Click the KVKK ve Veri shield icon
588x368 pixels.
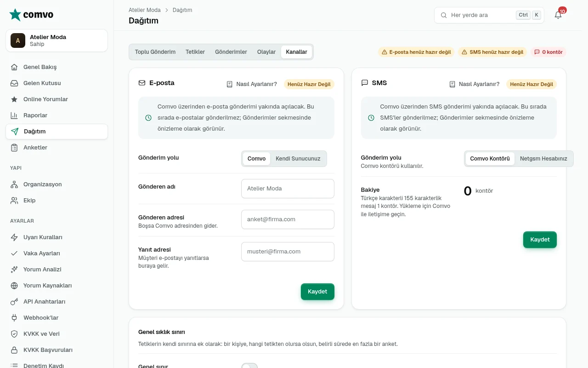14,334
